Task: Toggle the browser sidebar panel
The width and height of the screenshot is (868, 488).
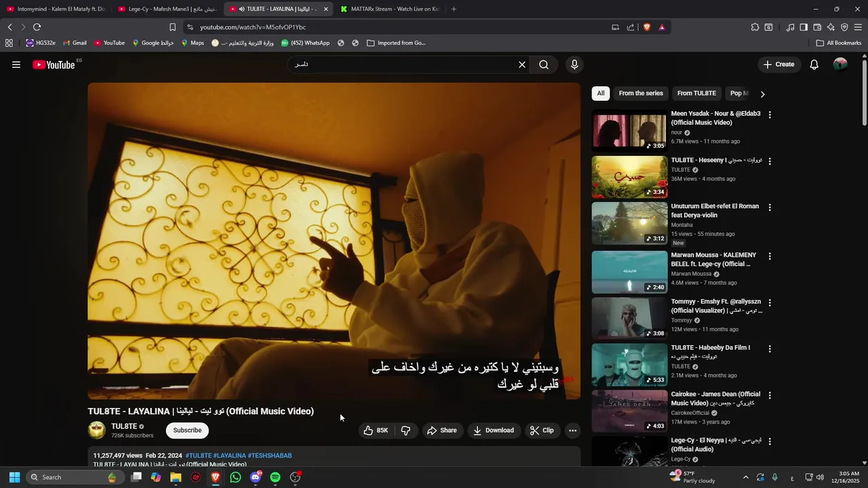Action: (x=804, y=27)
